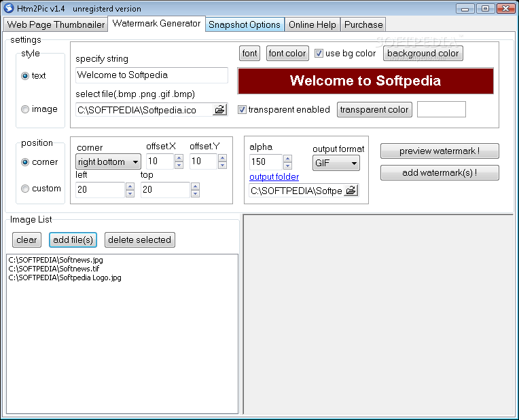
Task: Open the Purchase tab
Action: click(363, 24)
